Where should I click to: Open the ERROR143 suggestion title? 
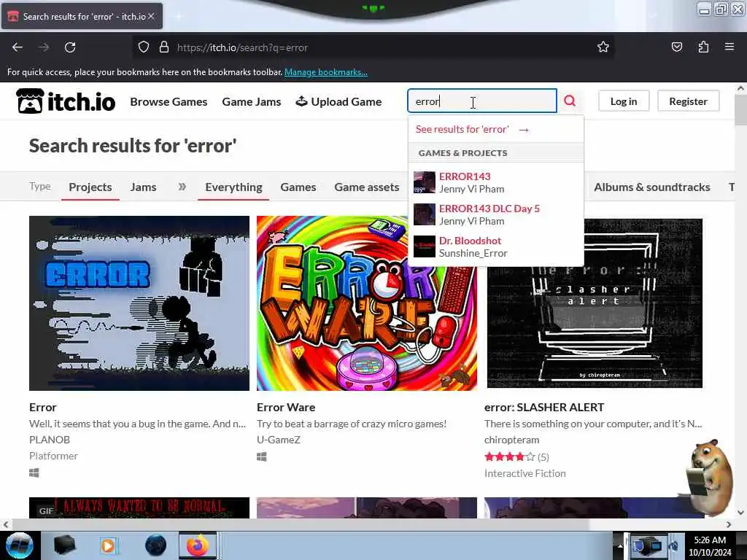coord(465,176)
